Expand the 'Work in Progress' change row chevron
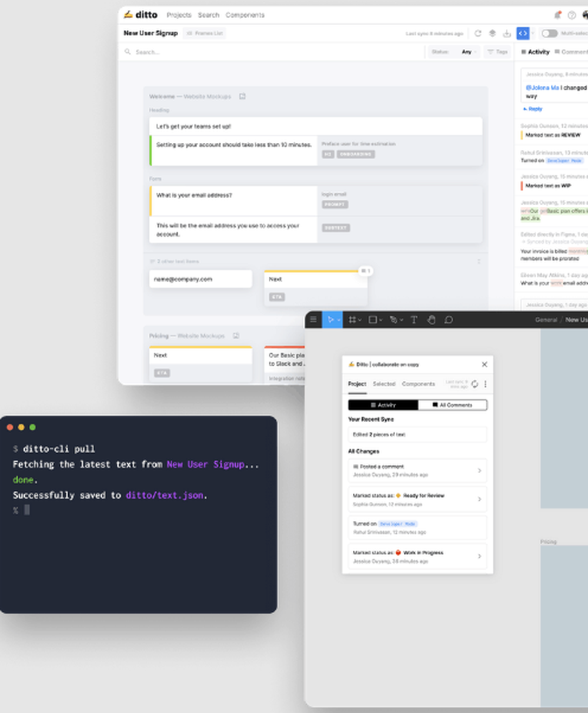This screenshot has width=588, height=713. [479, 556]
